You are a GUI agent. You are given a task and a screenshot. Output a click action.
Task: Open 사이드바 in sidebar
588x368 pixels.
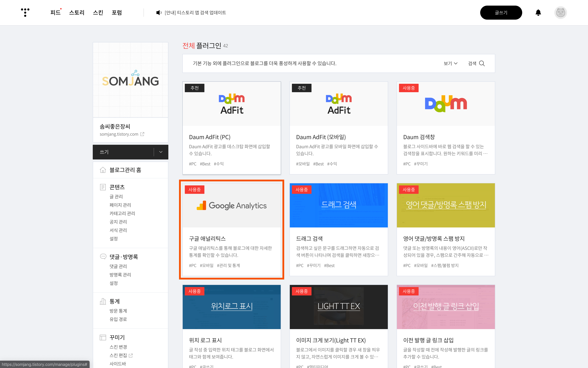pyautogui.click(x=118, y=364)
